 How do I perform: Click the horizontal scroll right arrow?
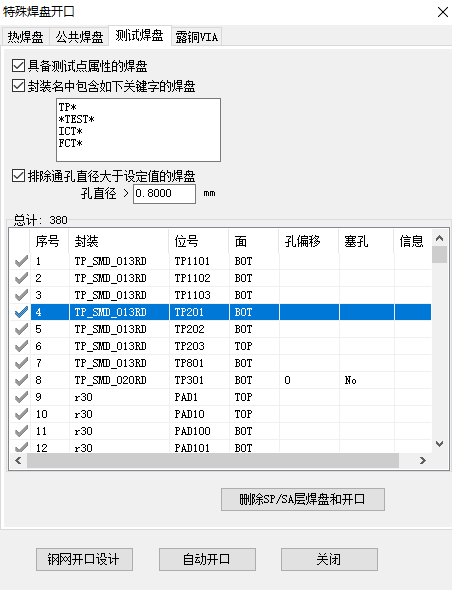(423, 461)
